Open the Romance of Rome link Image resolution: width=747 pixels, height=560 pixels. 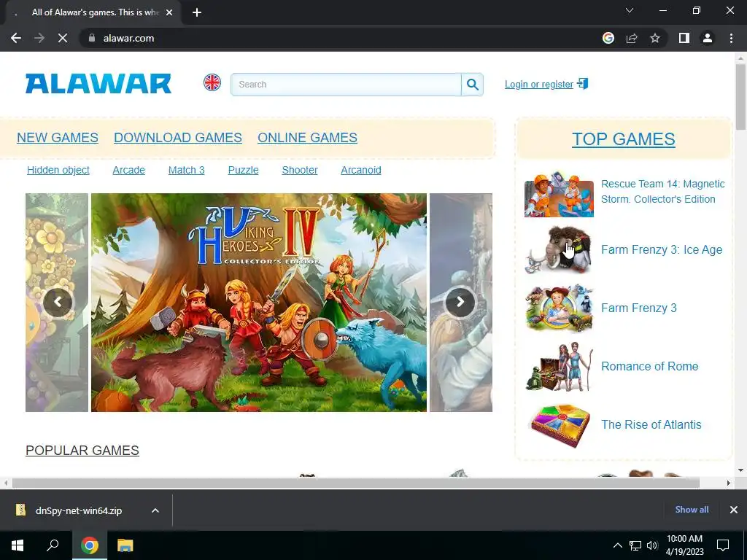click(649, 366)
